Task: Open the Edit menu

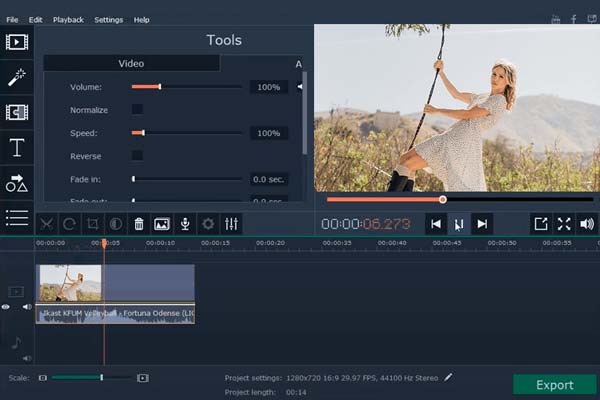Action: pyautogui.click(x=35, y=20)
